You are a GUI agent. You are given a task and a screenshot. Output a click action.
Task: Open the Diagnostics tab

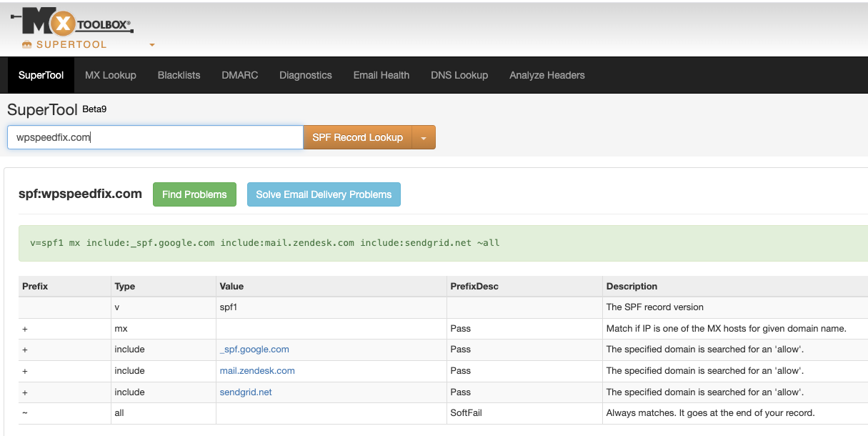click(x=306, y=75)
